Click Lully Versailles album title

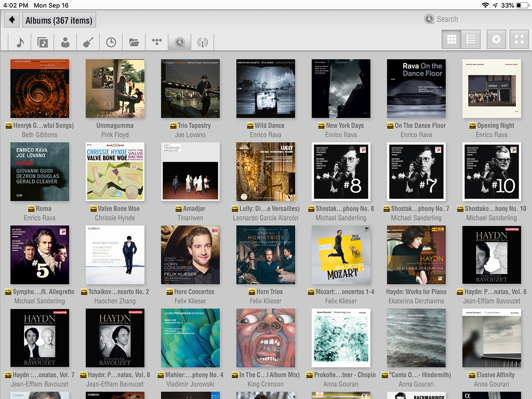270,208
